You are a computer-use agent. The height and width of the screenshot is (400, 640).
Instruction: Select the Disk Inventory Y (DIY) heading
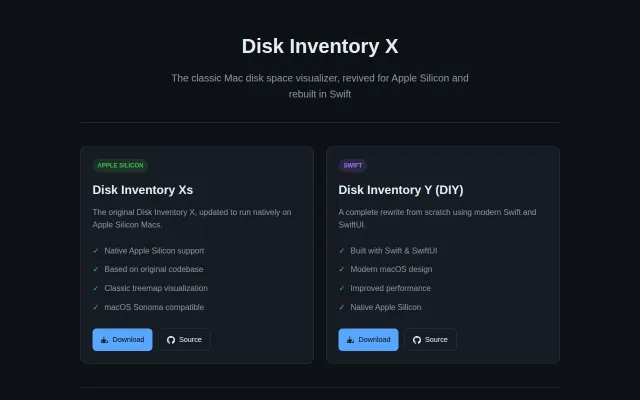(401, 190)
